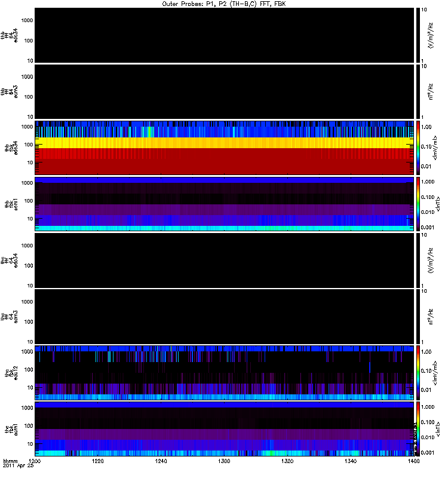Select the thb fff 64 scm3 spectrogram panel

click(x=224, y=91)
